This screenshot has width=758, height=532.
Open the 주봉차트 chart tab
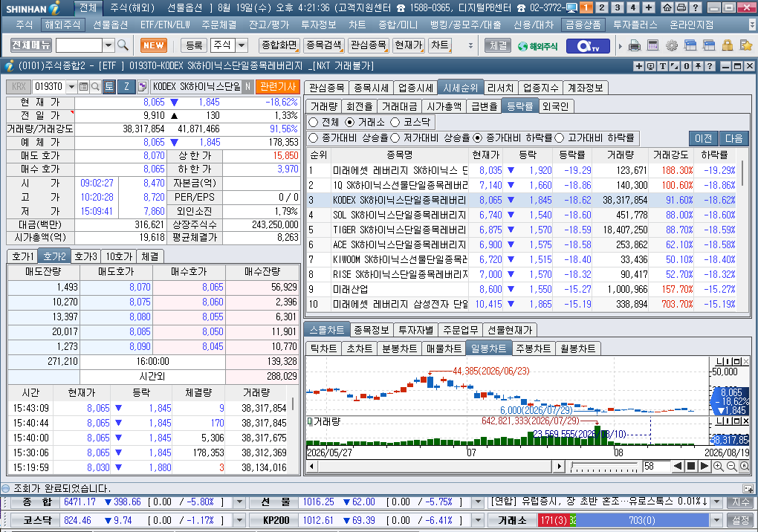534,348
